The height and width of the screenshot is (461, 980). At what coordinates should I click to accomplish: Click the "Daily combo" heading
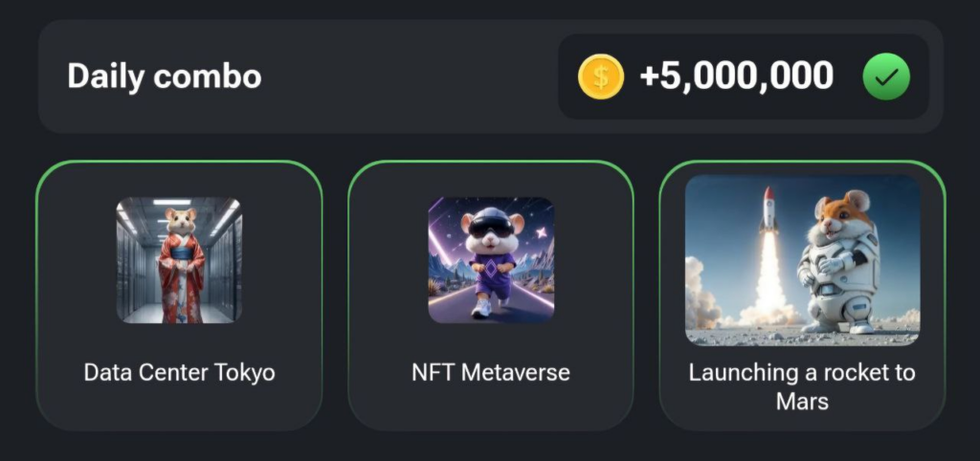pos(164,77)
